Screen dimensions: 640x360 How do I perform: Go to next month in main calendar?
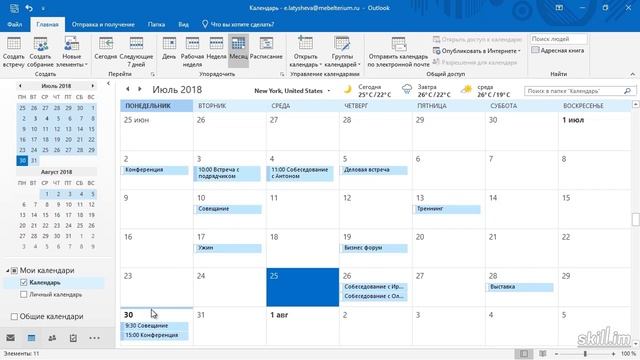[140, 89]
